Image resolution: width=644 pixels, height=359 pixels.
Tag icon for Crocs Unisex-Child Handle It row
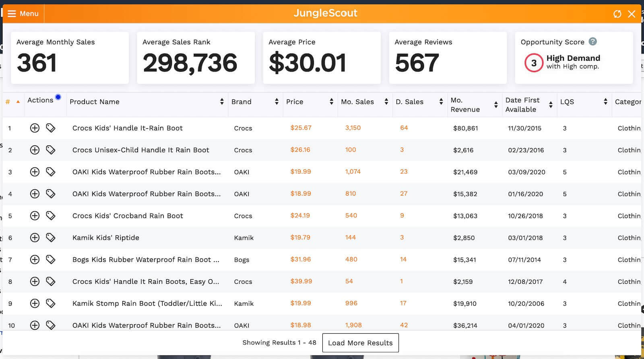50,150
